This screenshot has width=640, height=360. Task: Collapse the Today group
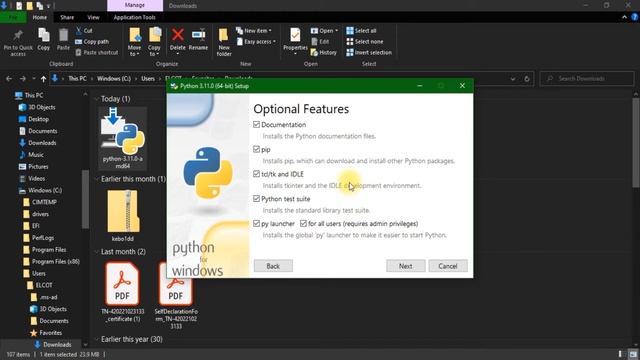(97, 99)
